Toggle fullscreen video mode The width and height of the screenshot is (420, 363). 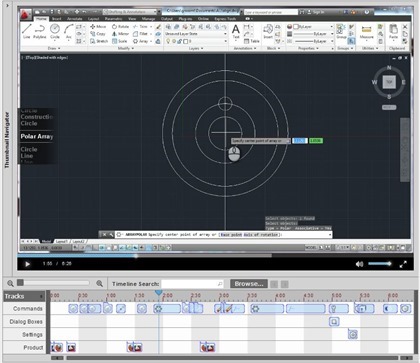[x=403, y=264]
